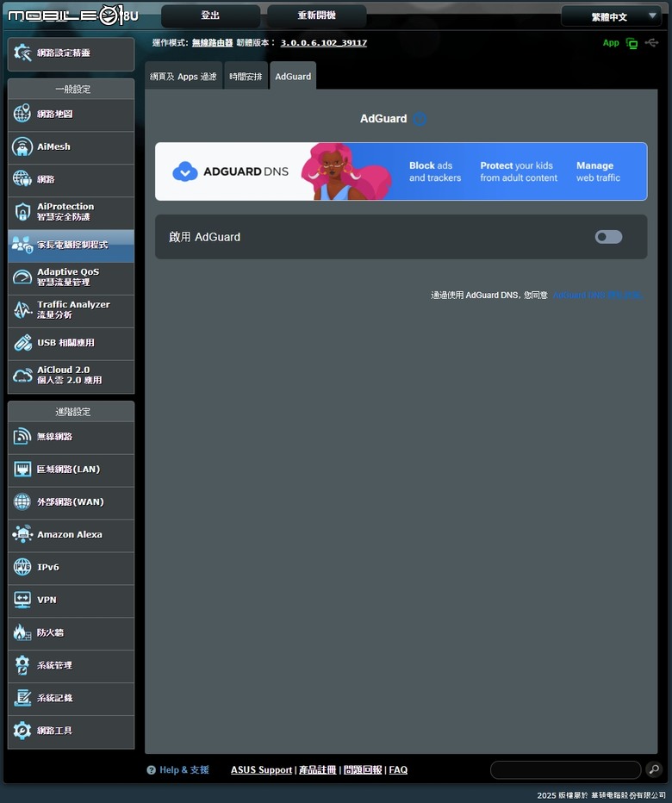Select the Parental Controls family icon
This screenshot has width=672, height=803.
coord(22,245)
